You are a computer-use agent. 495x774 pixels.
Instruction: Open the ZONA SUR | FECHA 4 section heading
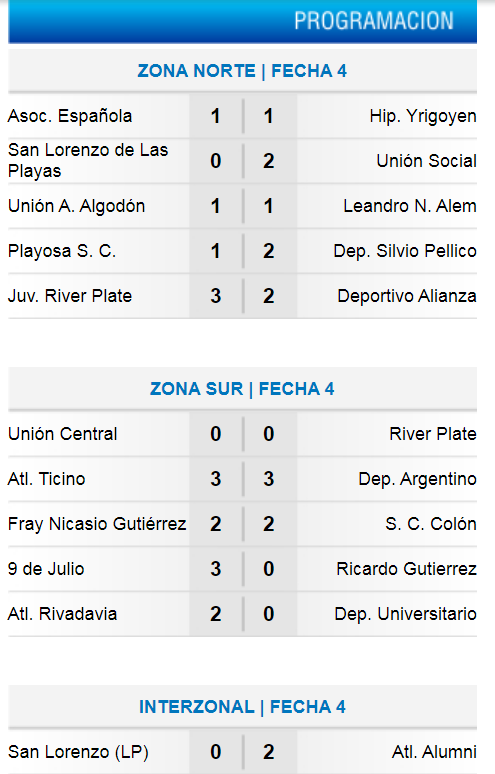point(242,389)
